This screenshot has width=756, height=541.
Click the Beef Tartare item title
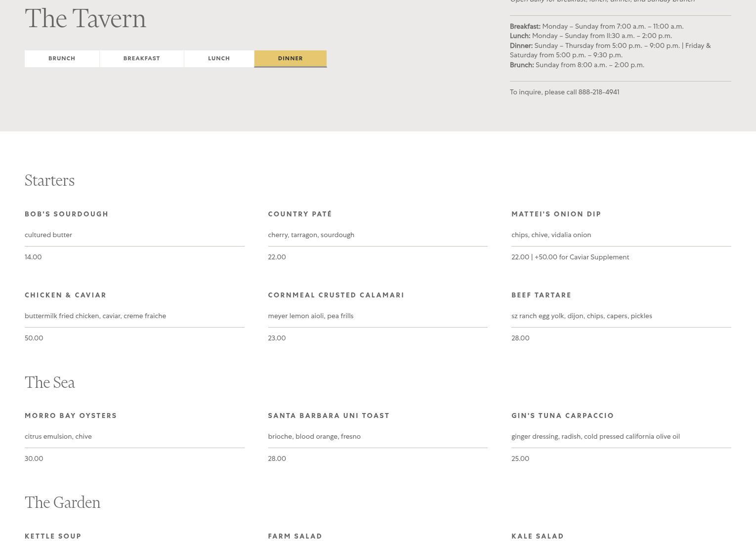tap(541, 295)
